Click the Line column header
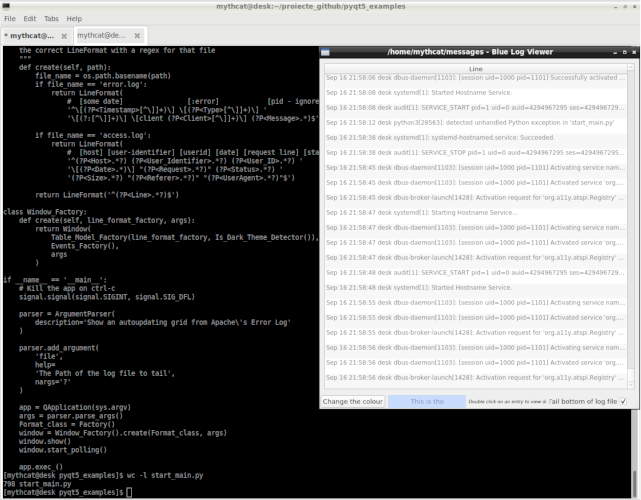The image size is (641, 500). pos(475,69)
